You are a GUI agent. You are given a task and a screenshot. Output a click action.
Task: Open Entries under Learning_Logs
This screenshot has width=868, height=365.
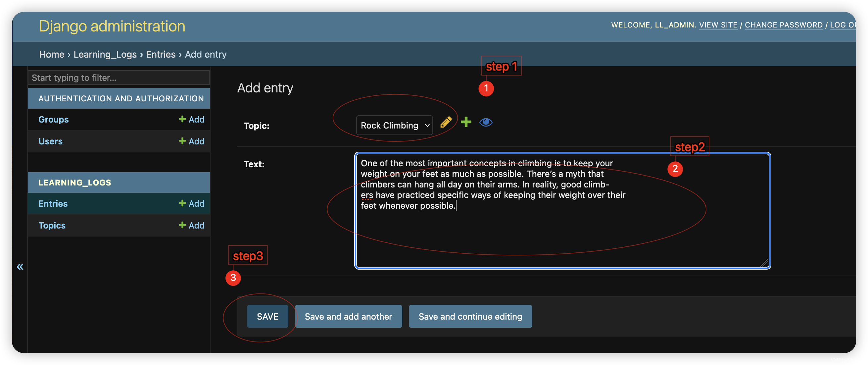pos(53,203)
